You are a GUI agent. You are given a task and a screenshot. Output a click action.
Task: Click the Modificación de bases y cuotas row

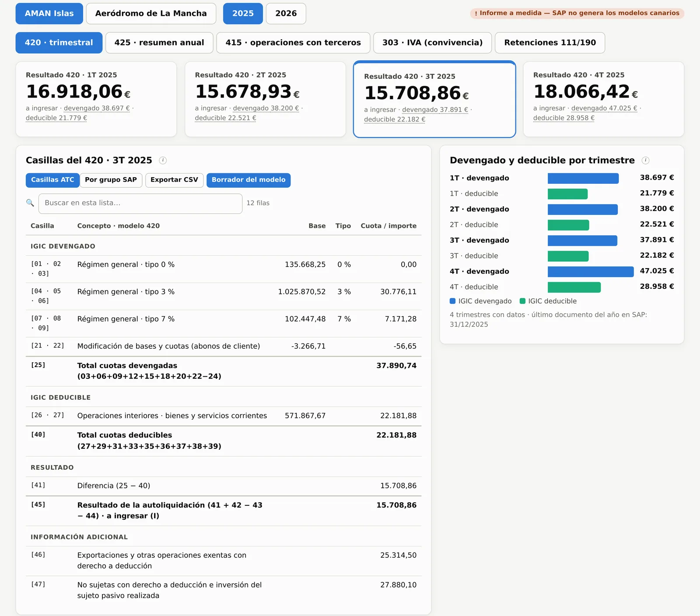(224, 346)
